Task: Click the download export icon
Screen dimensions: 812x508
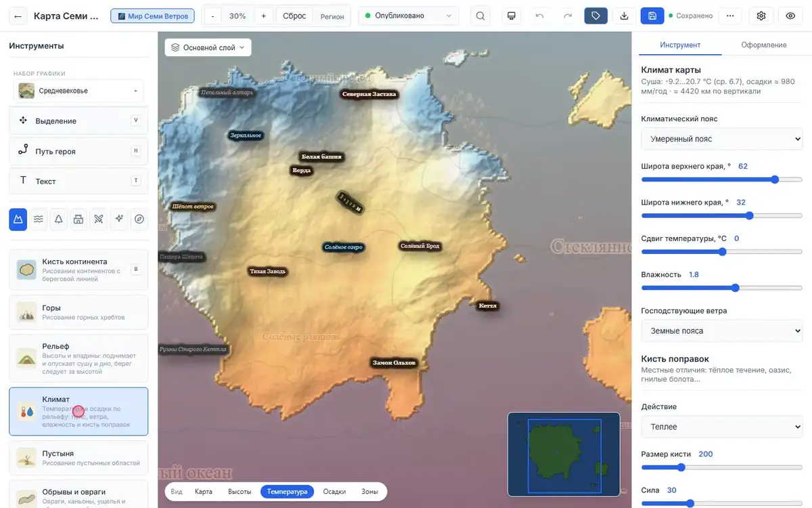Action: coord(624,16)
